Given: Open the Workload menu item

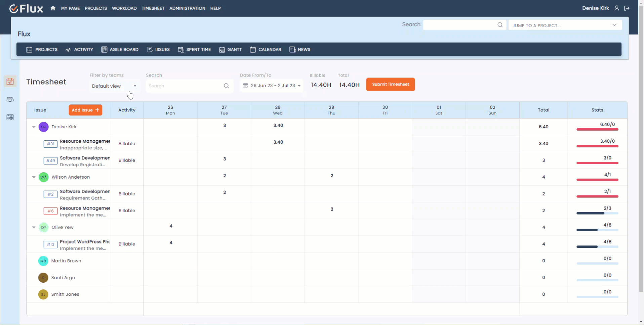Looking at the screenshot, I should [x=124, y=8].
